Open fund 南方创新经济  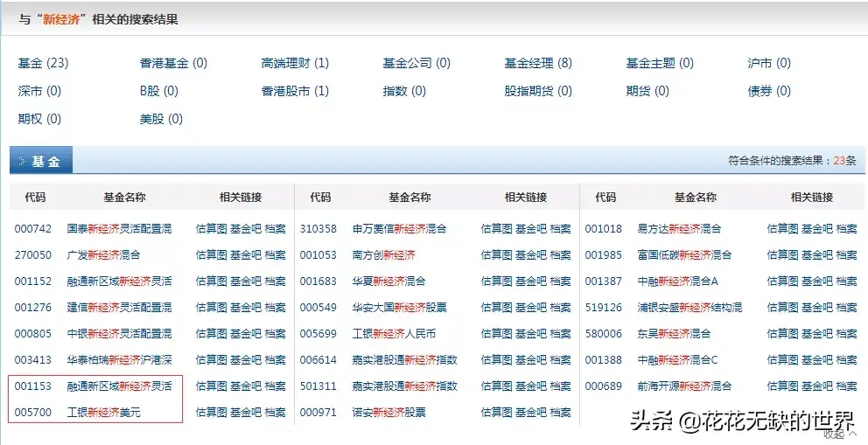[x=383, y=254]
